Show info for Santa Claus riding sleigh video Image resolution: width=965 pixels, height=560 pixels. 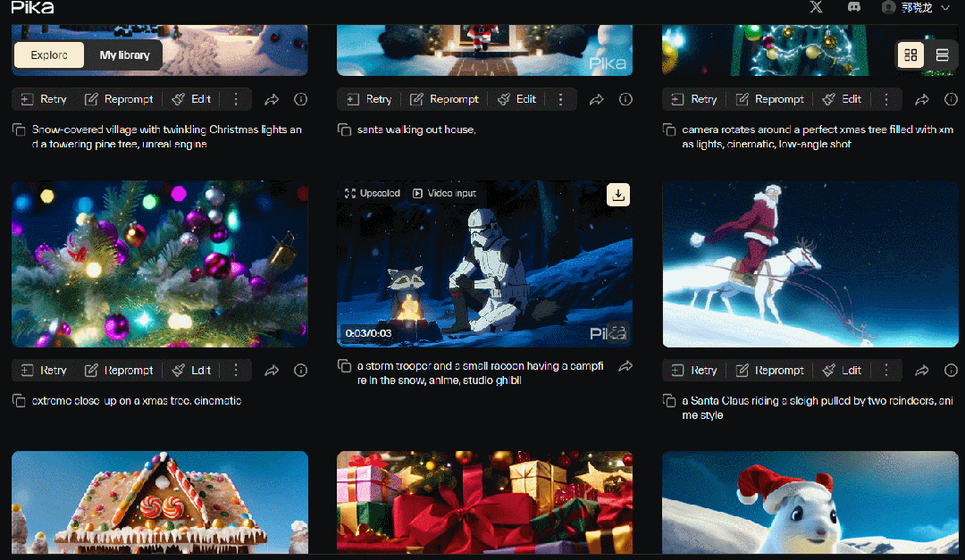(951, 370)
